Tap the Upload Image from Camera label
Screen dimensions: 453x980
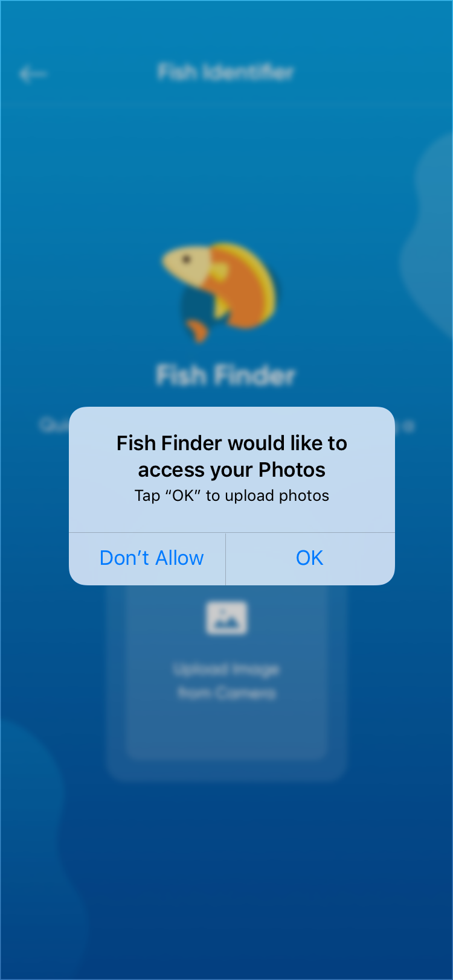pyautogui.click(x=226, y=681)
